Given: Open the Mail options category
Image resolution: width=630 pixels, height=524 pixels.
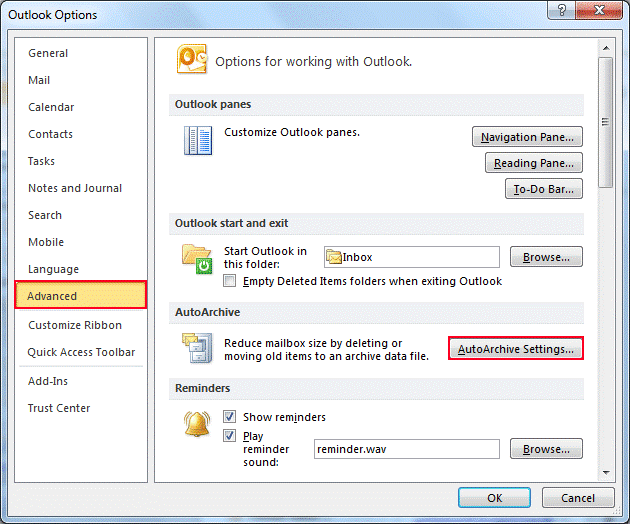Looking at the screenshot, I should (81, 80).
